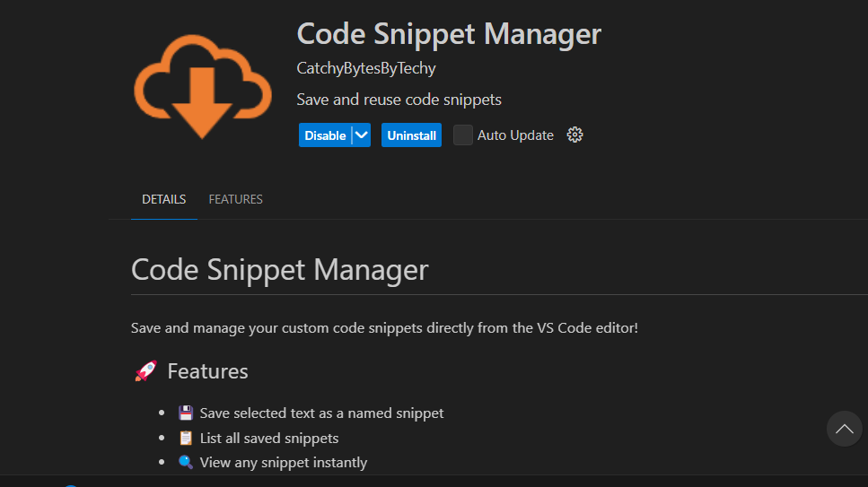
Task: Click 'Save selected text as a named snippet'
Action: tap(321, 413)
